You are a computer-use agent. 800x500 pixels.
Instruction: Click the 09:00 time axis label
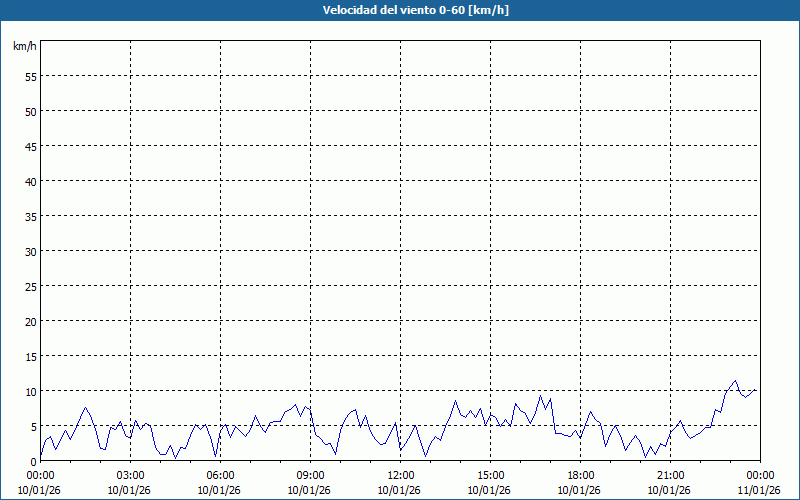(x=310, y=475)
